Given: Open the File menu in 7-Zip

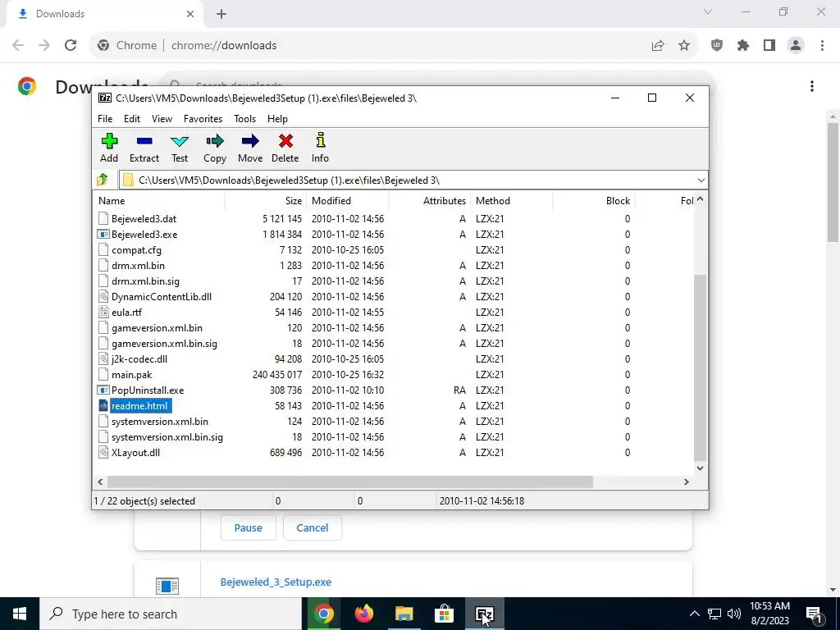Looking at the screenshot, I should (105, 119).
